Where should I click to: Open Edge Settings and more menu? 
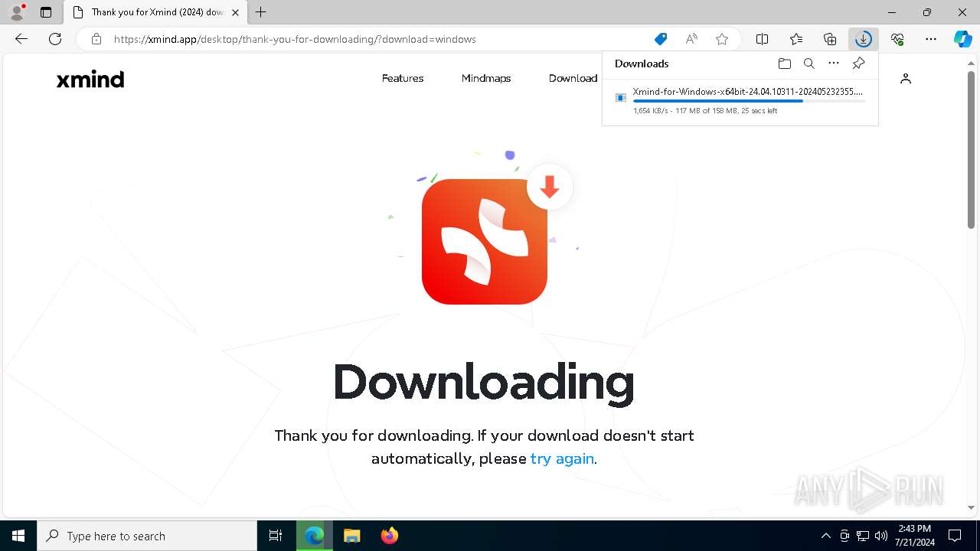tap(931, 39)
